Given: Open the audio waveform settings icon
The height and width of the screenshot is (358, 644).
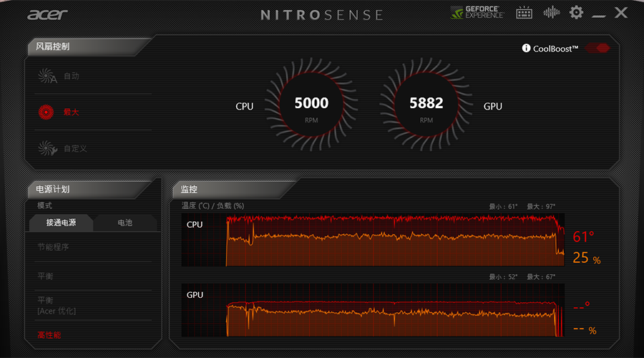Looking at the screenshot, I should [552, 12].
